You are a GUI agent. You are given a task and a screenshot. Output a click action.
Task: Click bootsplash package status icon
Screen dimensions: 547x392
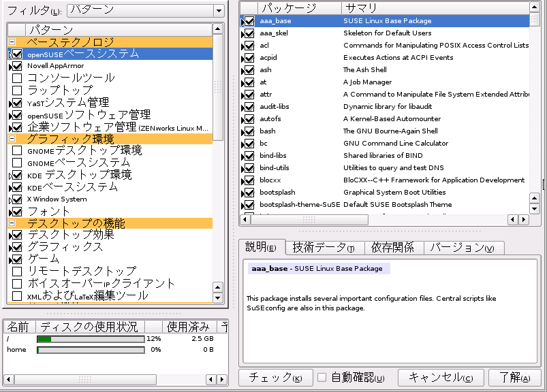tap(248, 193)
